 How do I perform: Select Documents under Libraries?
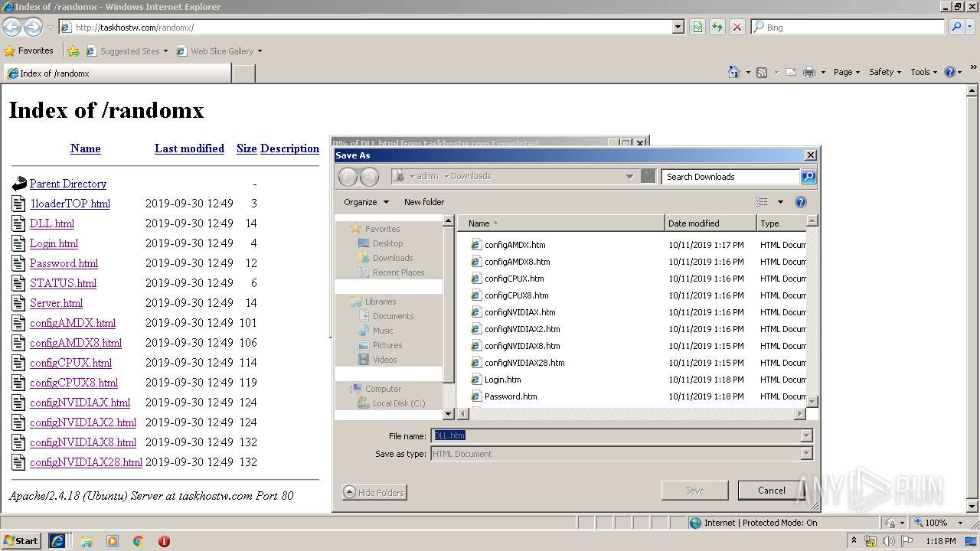click(393, 316)
